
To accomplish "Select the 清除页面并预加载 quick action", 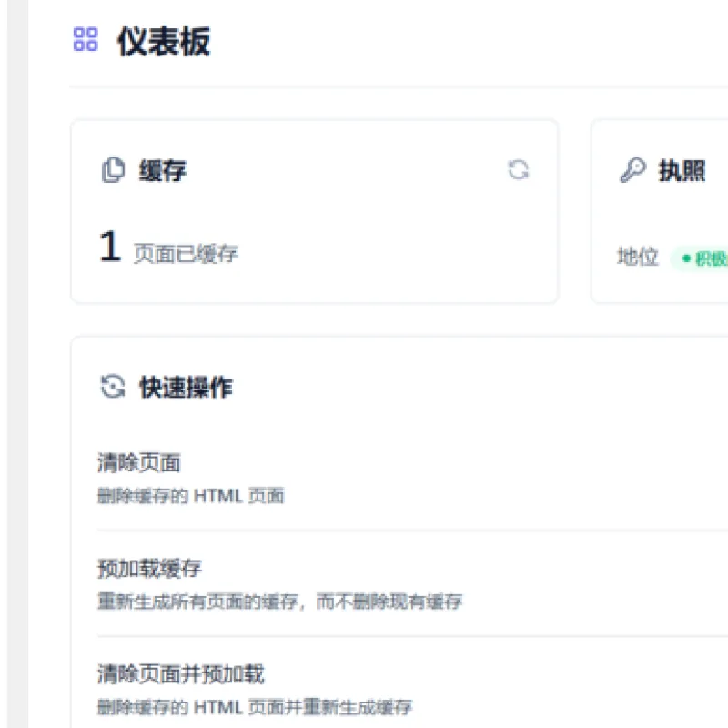I will pyautogui.click(x=180, y=674).
